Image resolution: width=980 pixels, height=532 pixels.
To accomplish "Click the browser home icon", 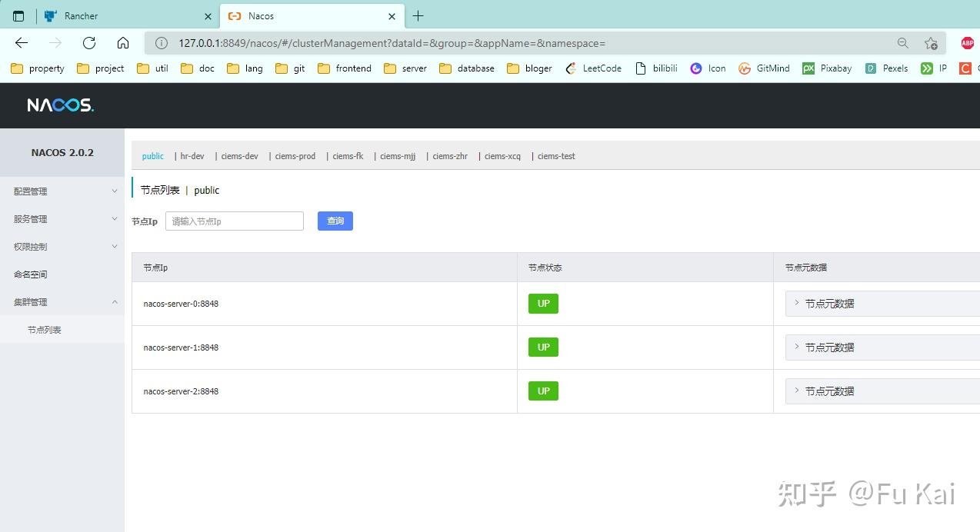I will (x=123, y=43).
